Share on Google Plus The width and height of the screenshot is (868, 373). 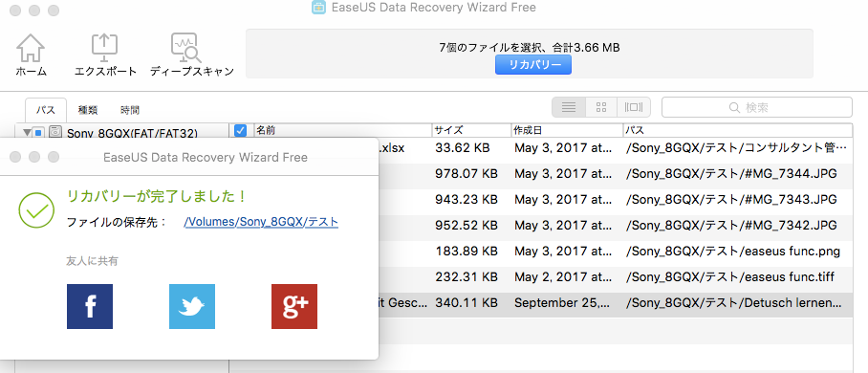point(294,306)
